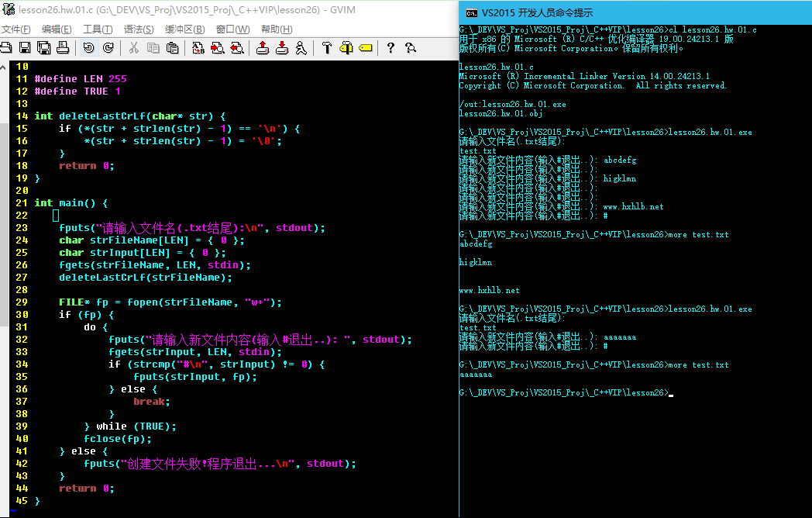
Task: Open the 缓冲区(B) menu
Action: 184,29
